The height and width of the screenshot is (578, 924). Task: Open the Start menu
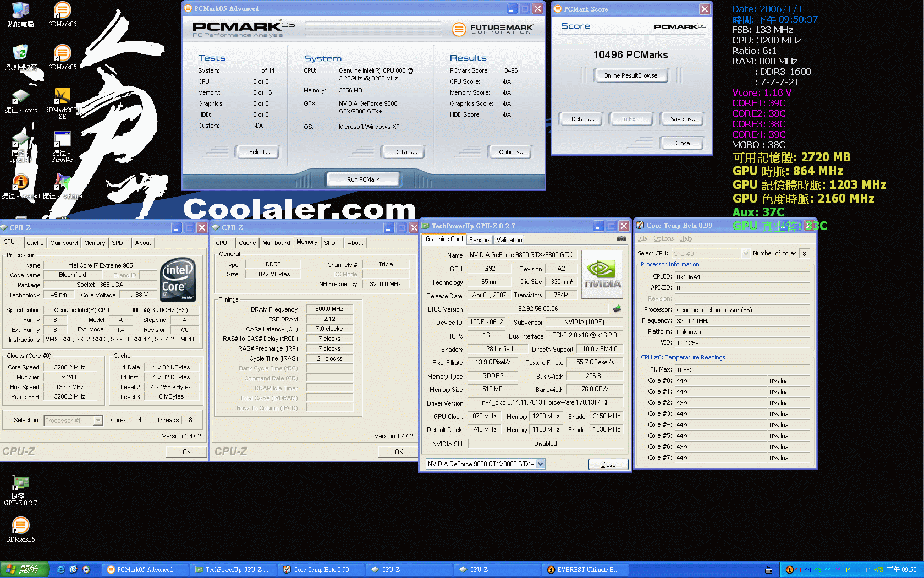(x=25, y=570)
